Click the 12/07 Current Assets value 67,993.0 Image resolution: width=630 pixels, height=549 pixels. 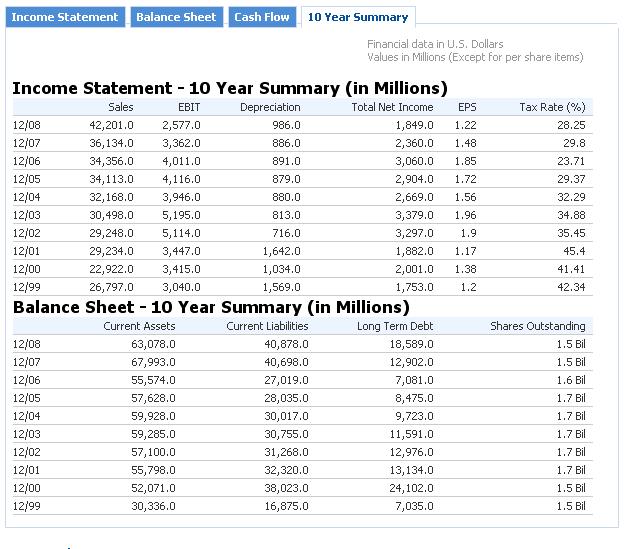153,362
